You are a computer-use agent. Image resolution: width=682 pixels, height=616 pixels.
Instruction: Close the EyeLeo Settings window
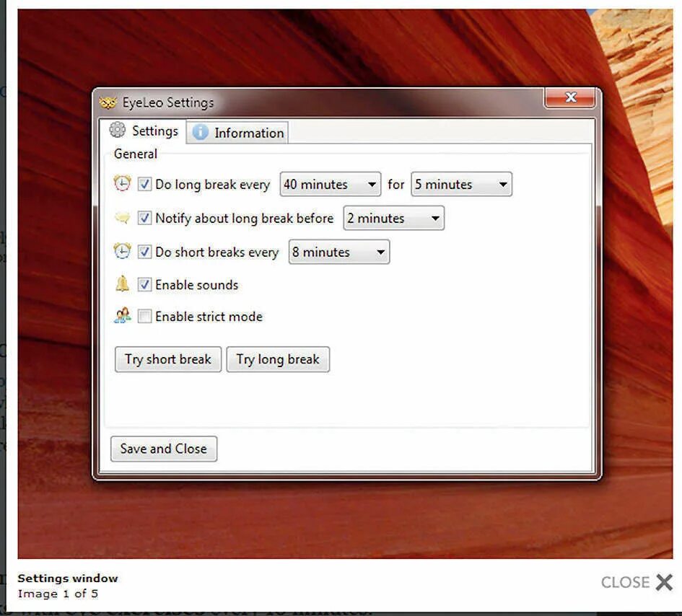point(570,97)
